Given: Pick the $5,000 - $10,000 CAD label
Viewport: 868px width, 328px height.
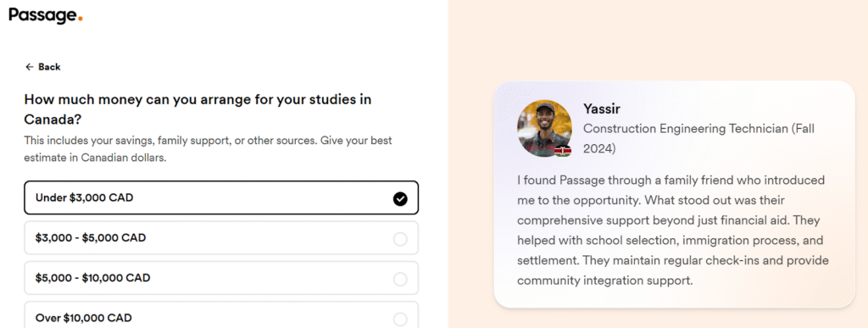Looking at the screenshot, I should click(93, 278).
